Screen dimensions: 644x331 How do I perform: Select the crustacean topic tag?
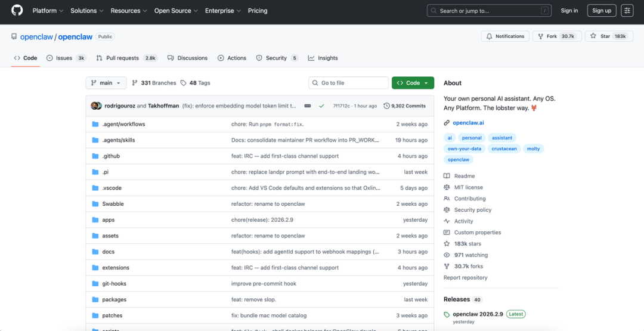click(x=503, y=149)
